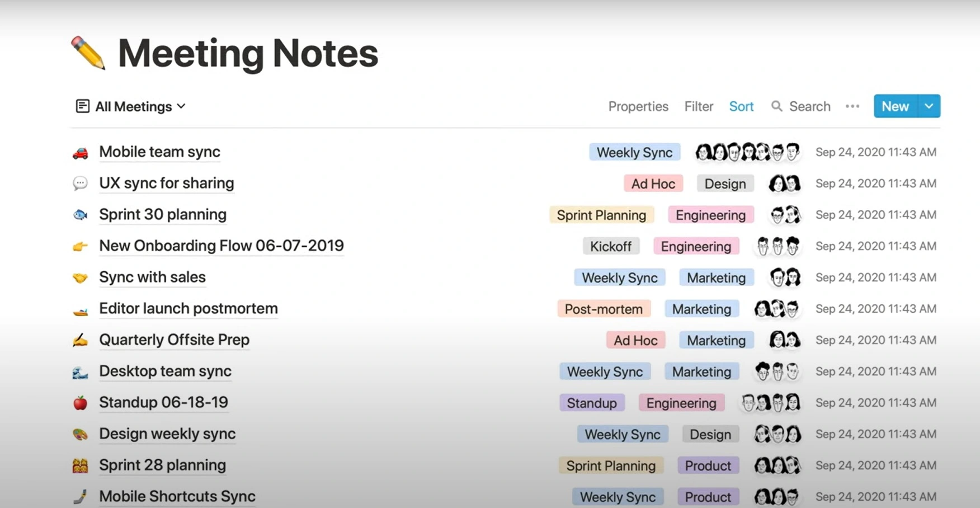
Task: Open the Mobile Shortcuts Sync page
Action: pos(177,496)
